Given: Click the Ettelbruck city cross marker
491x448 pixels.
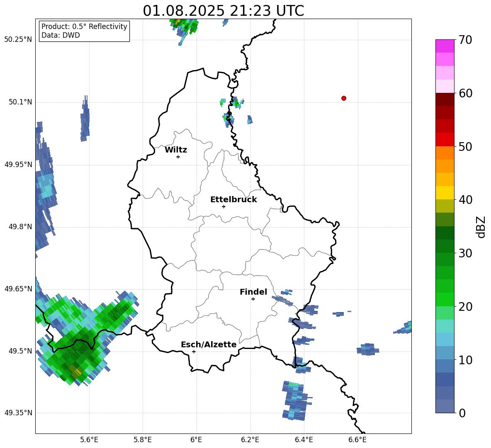Looking at the screenshot, I should pyautogui.click(x=224, y=206).
